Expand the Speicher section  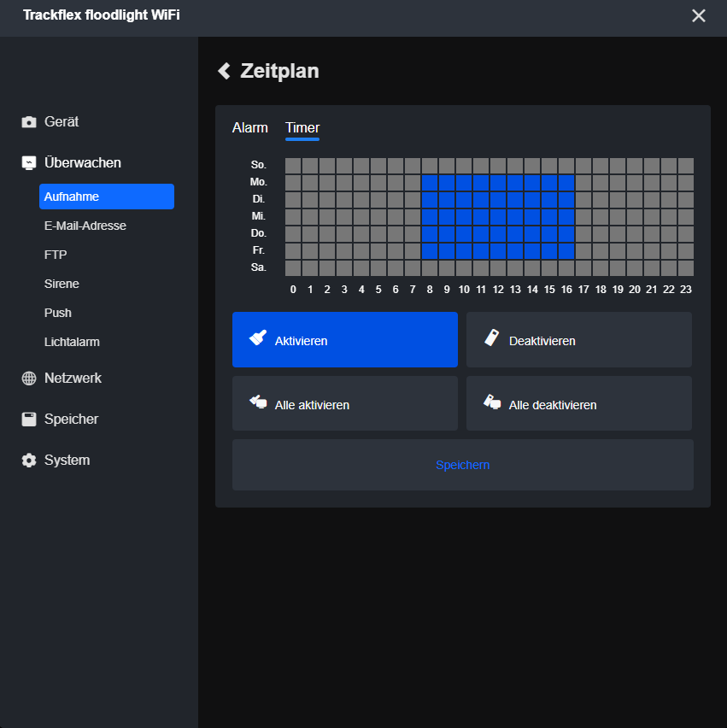point(61,420)
